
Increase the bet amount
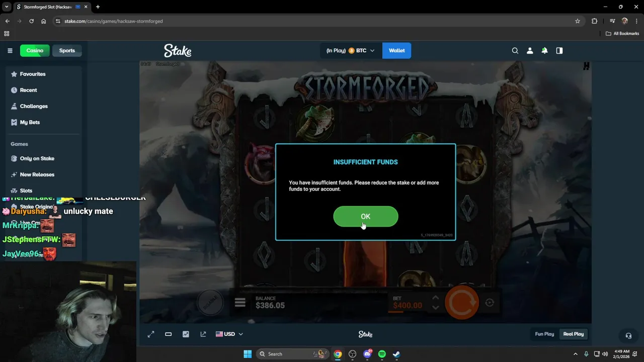point(436,298)
